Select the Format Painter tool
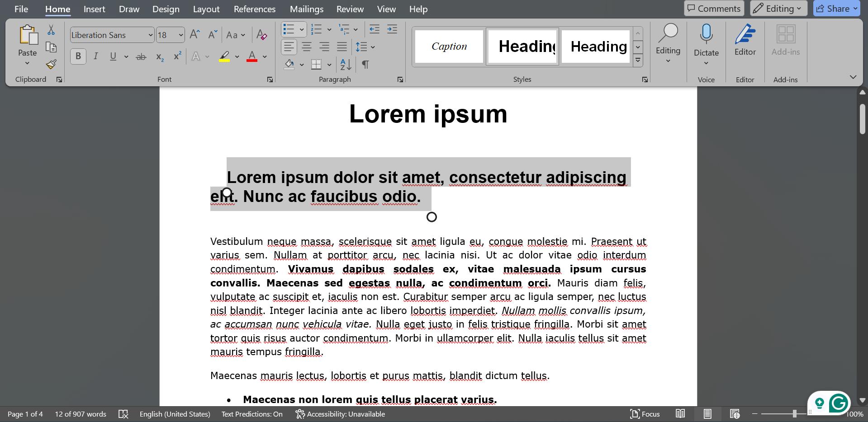Screen dimensions: 868x422 (x=51, y=64)
